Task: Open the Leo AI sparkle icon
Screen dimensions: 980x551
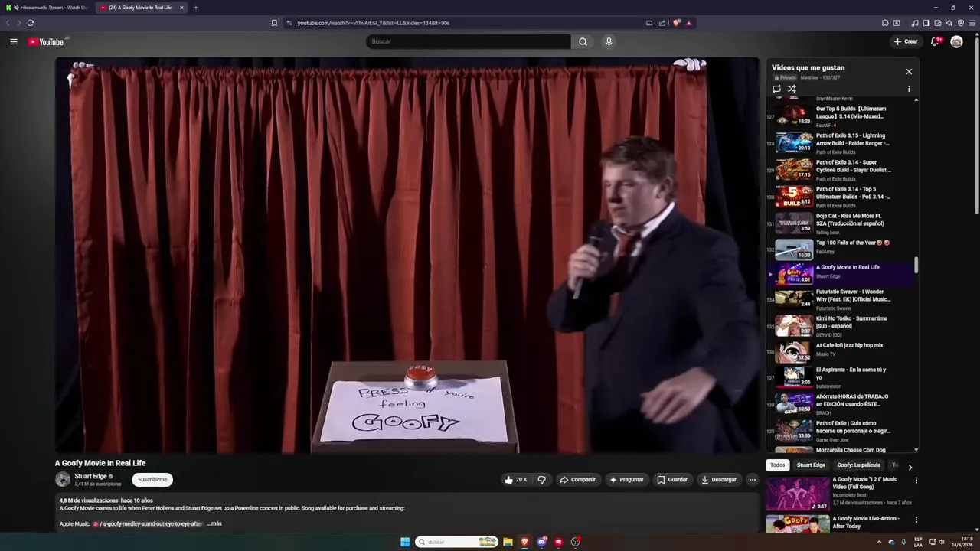Action: pos(949,23)
